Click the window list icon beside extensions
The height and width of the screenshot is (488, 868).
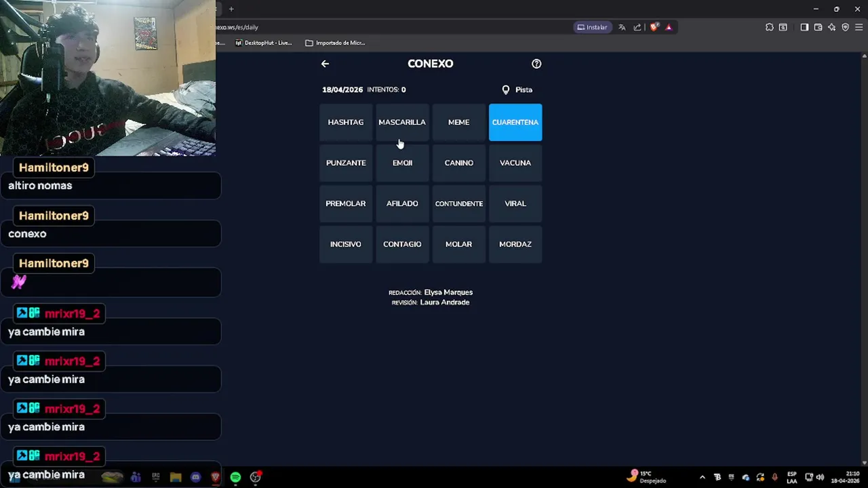pyautogui.click(x=783, y=27)
